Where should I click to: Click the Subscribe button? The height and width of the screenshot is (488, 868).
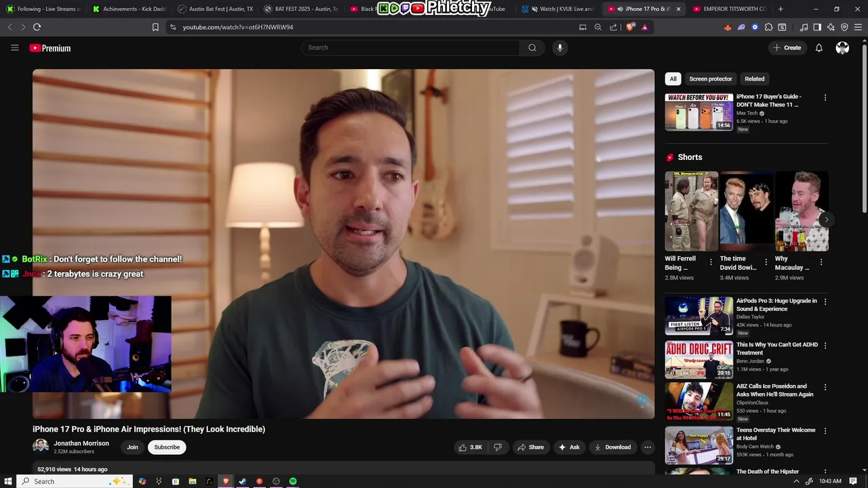167,447
